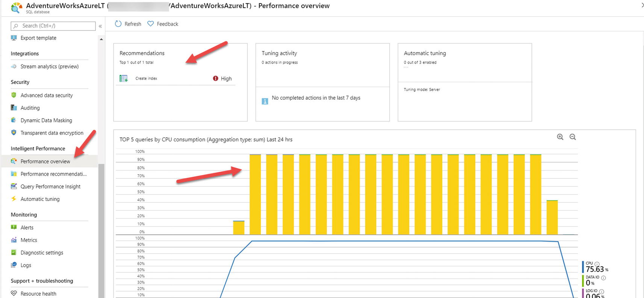Open Resource health
Viewport: 644px width, 298px height.
[38, 294]
